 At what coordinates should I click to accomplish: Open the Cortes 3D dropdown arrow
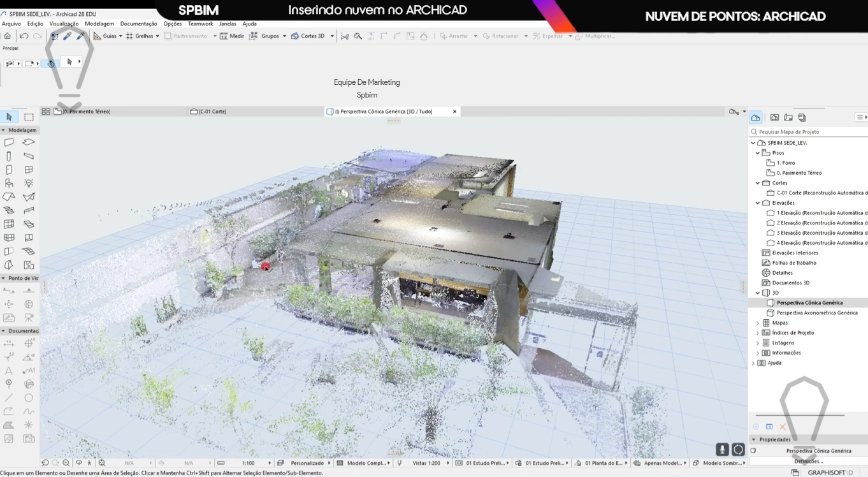[x=332, y=36]
